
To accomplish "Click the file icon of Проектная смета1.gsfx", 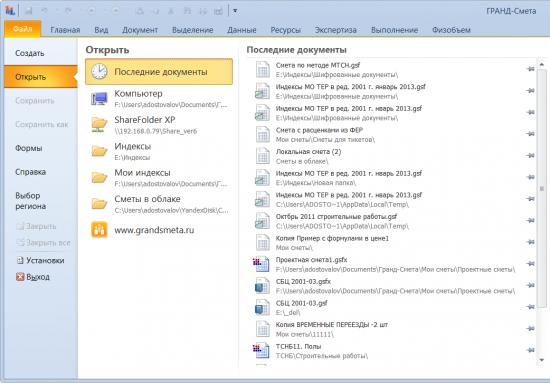I will (x=261, y=264).
